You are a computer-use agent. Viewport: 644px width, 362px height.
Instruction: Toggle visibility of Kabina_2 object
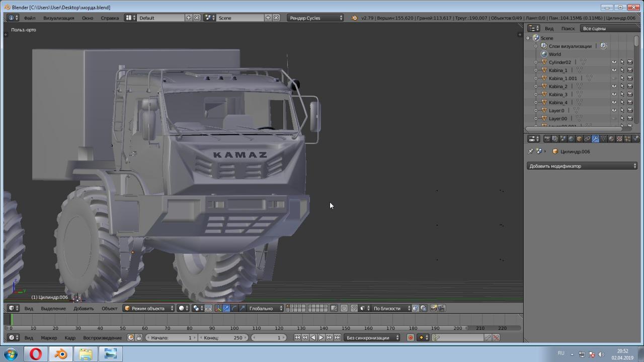[614, 86]
